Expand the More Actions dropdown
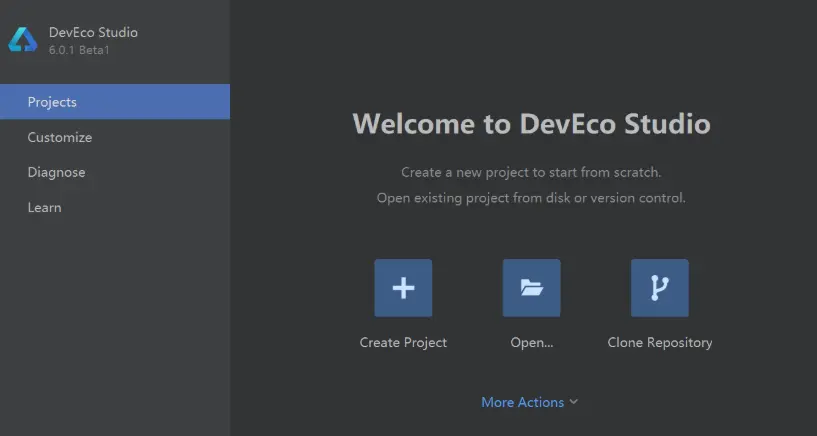 click(x=523, y=402)
